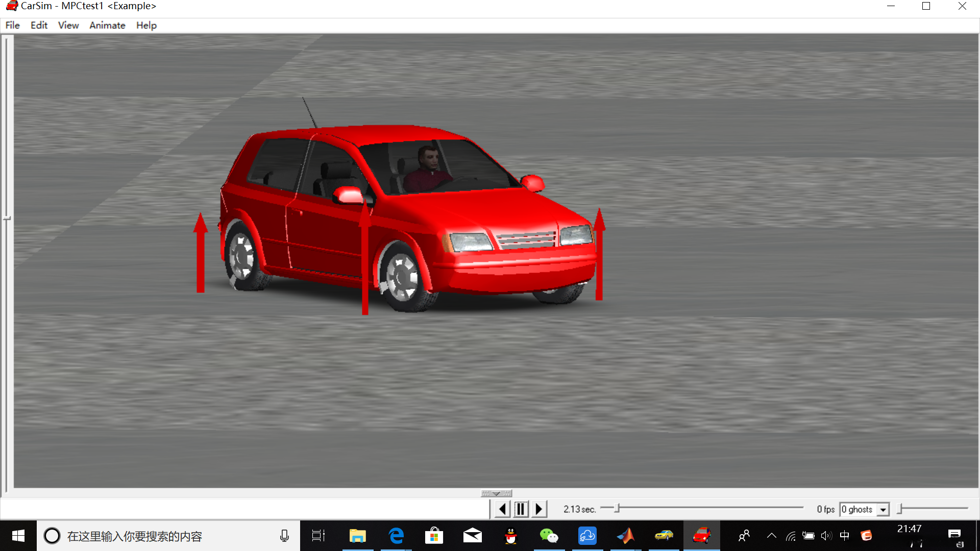This screenshot has width=980, height=551.
Task: Open the File menu
Action: (12, 26)
